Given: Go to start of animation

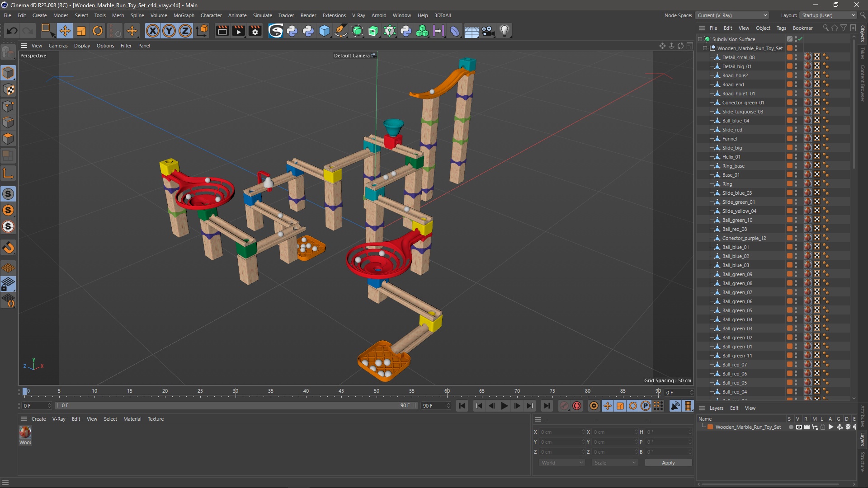Looking at the screenshot, I should coord(462,406).
